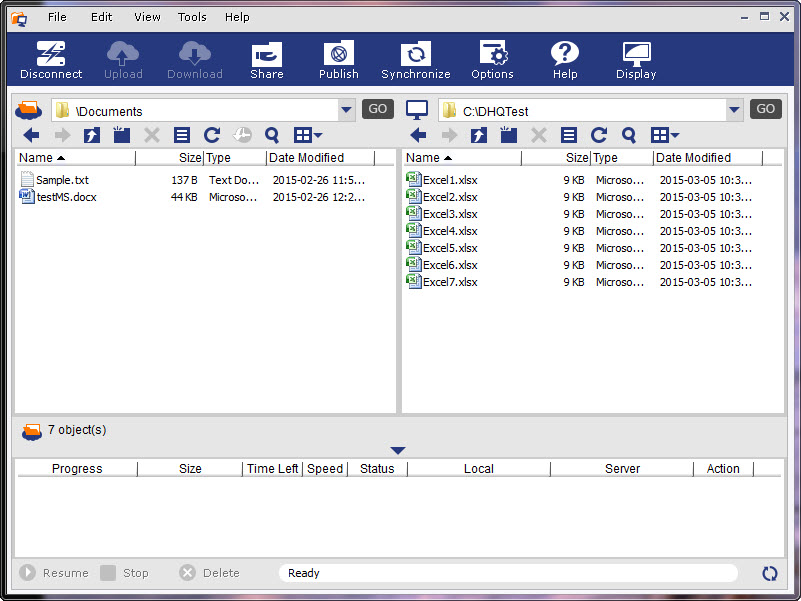
Task: Go back in the remote Documents pane
Action: coord(32,136)
